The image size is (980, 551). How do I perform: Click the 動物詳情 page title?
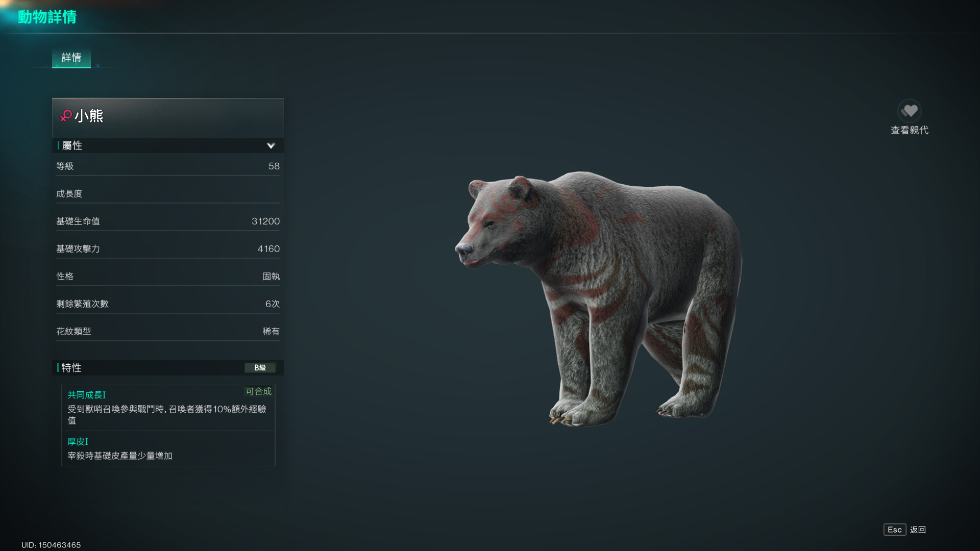click(47, 17)
